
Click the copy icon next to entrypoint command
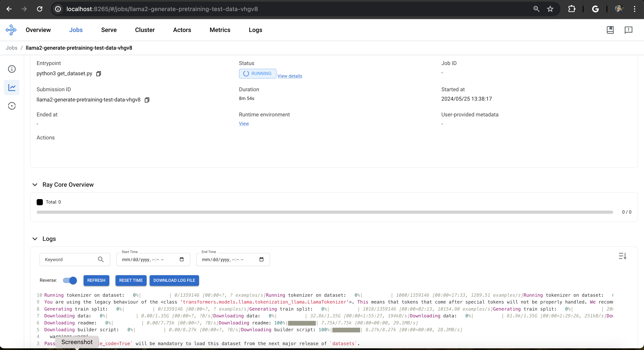99,73
